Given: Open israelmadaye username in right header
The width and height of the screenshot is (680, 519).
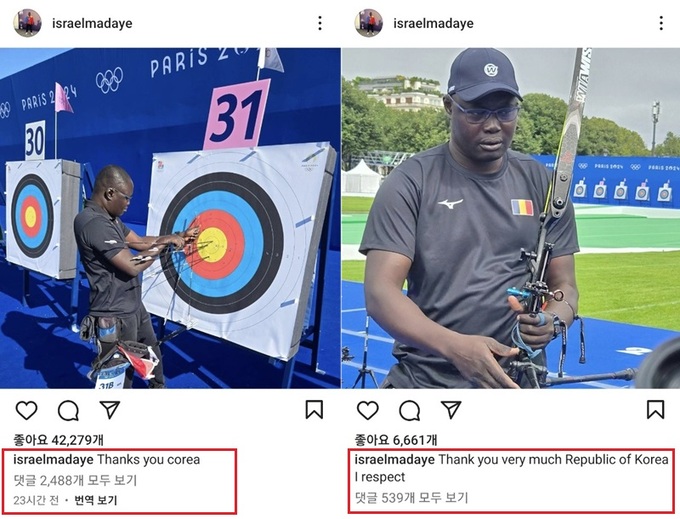Looking at the screenshot, I should [x=433, y=23].
